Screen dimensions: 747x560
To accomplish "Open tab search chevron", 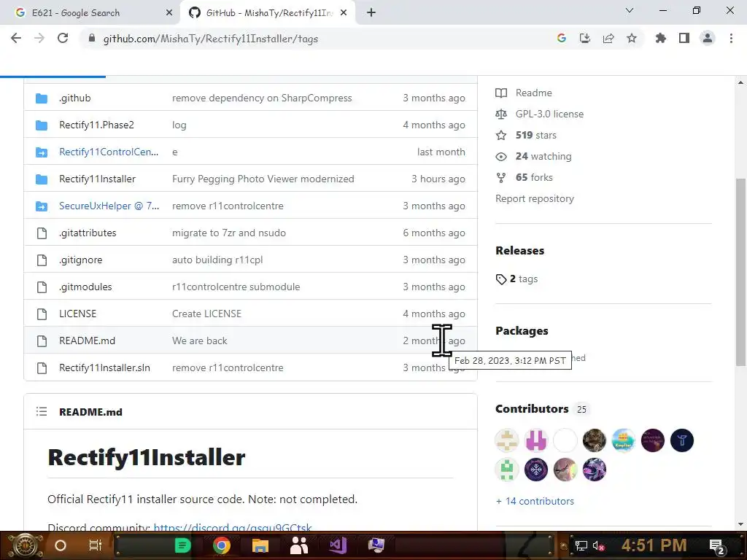I will pos(630,10).
